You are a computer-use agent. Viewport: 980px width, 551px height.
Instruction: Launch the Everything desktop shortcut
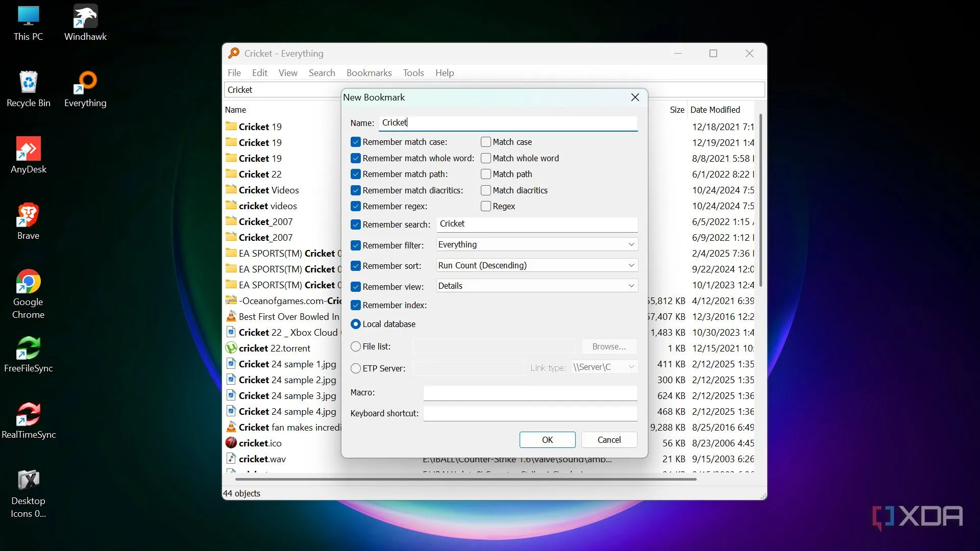pyautogui.click(x=85, y=90)
